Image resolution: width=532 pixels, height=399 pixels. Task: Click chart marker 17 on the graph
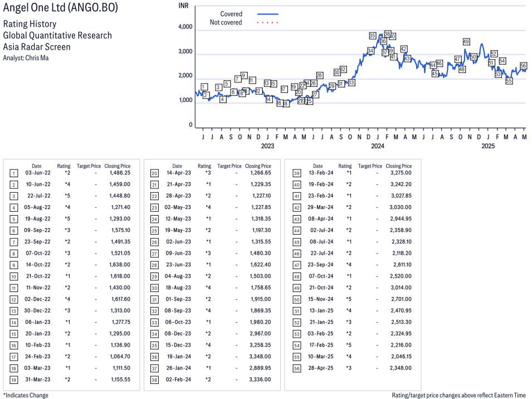point(284,89)
